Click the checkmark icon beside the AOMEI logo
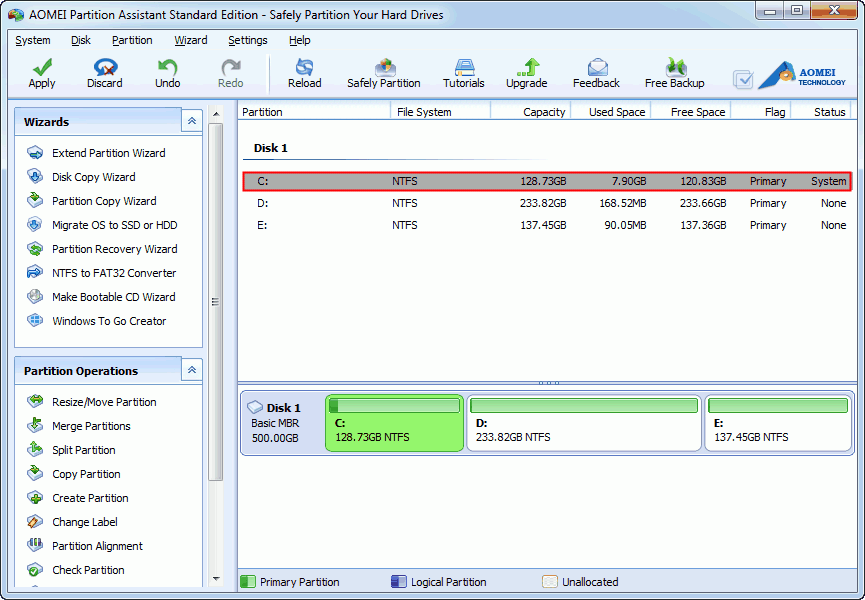The width and height of the screenshot is (865, 600). (x=742, y=76)
